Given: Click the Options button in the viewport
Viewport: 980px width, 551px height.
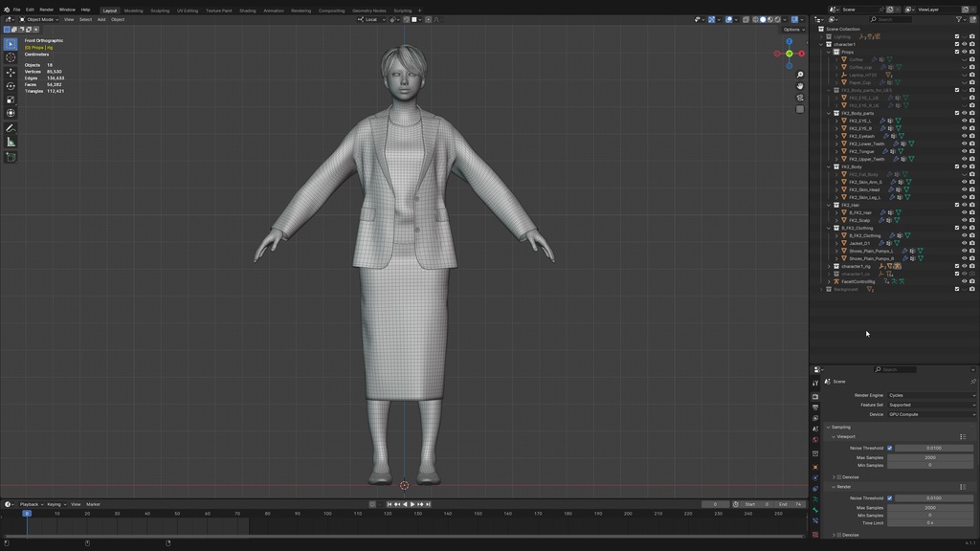Looking at the screenshot, I should (795, 29).
